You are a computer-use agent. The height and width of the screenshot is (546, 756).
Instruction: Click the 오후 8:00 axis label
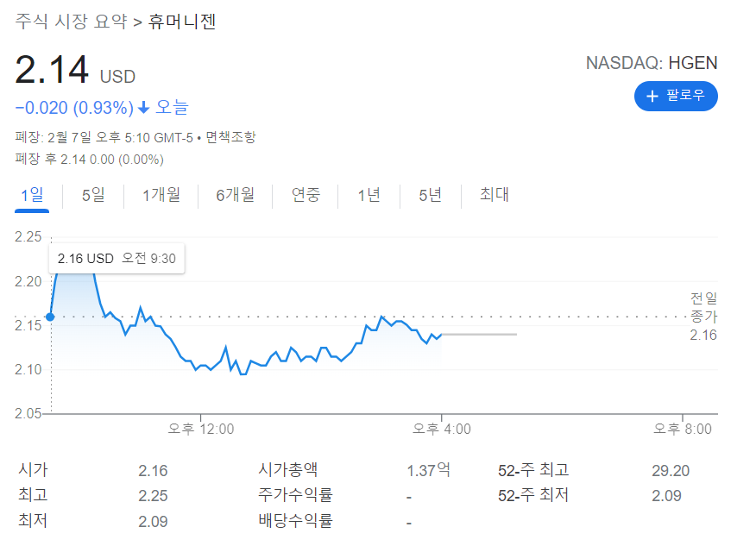683,429
